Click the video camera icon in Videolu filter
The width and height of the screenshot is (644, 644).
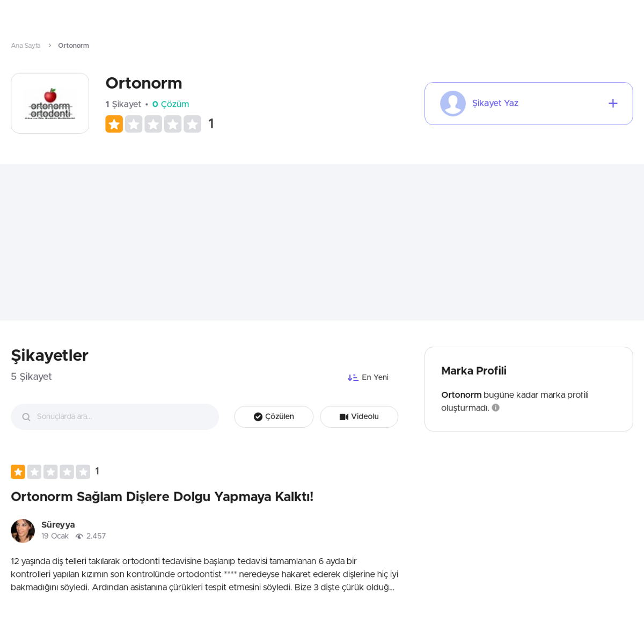[344, 417]
